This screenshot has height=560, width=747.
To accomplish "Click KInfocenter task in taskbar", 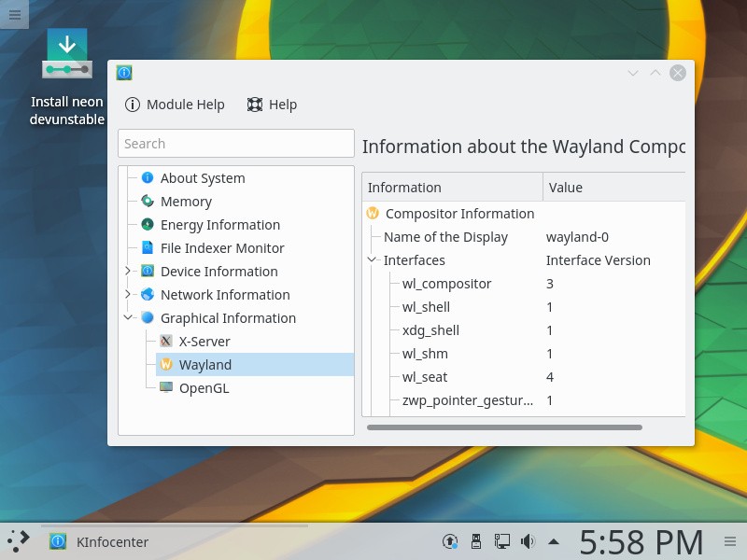I will 175,541.
